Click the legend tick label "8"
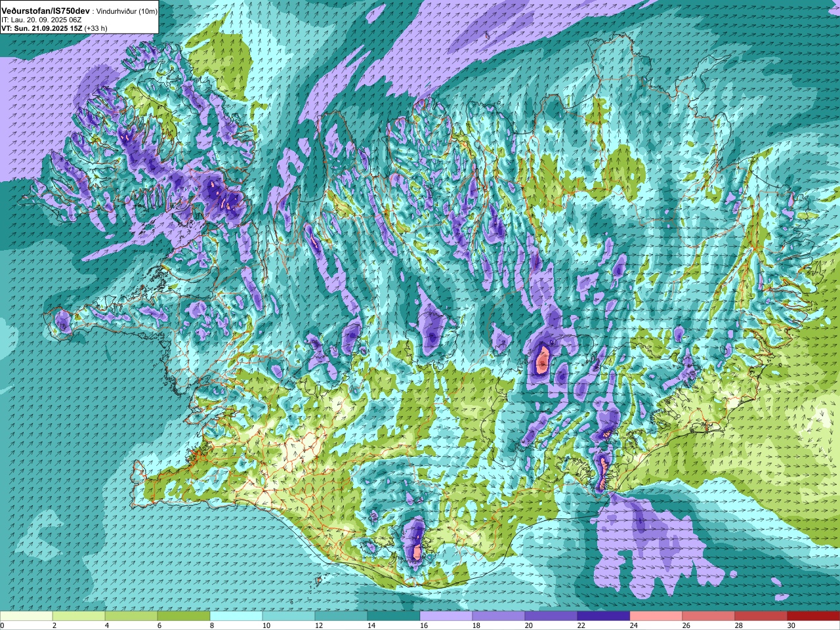 [212, 625]
